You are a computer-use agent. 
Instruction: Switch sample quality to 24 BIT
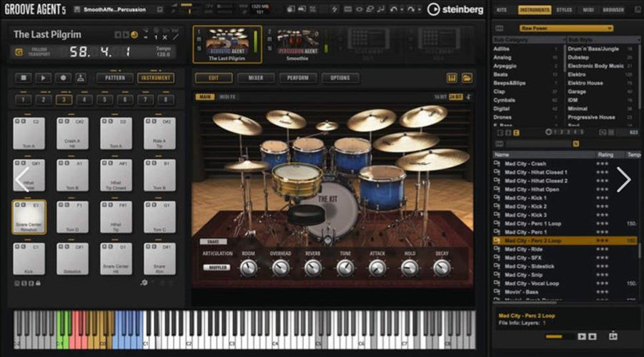pyautogui.click(x=456, y=96)
